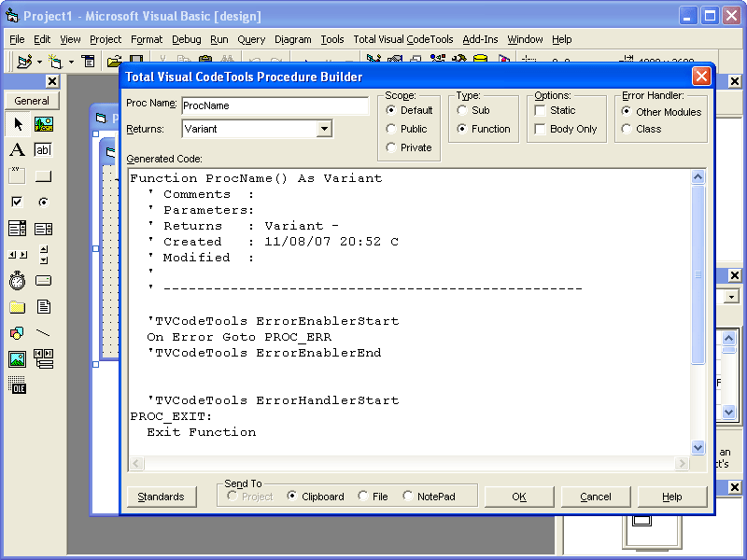The height and width of the screenshot is (560, 747).
Task: Select the HScrollBar control in the toolbox
Action: pos(18,255)
